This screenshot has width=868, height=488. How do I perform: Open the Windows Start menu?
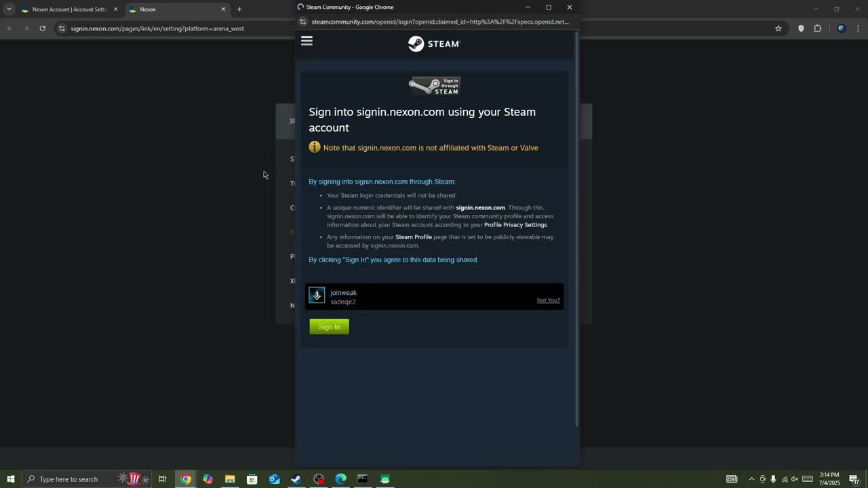point(10,479)
